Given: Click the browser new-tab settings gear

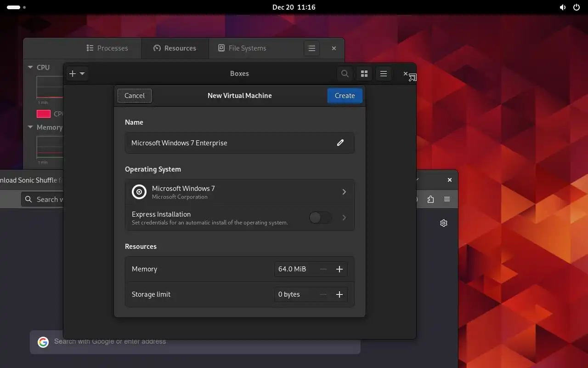Looking at the screenshot, I should point(444,223).
